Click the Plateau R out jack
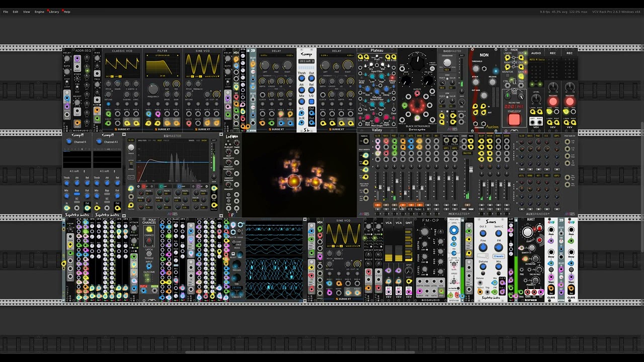 coord(393,57)
